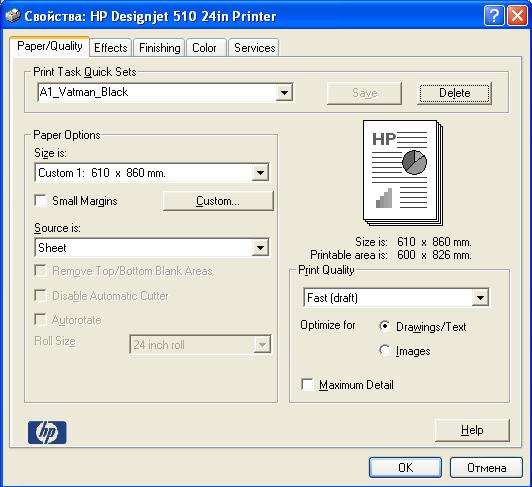This screenshot has height=487, width=532.
Task: Click the Help button
Action: [472, 430]
